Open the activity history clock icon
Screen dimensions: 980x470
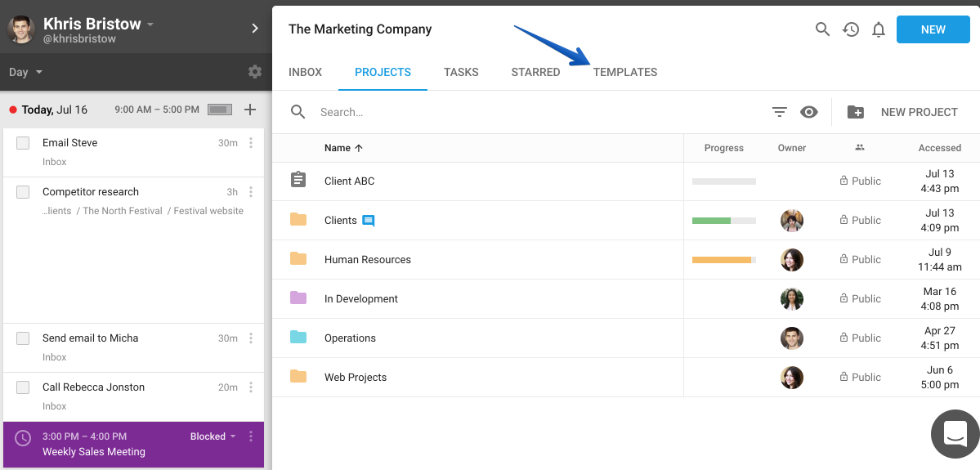(851, 29)
